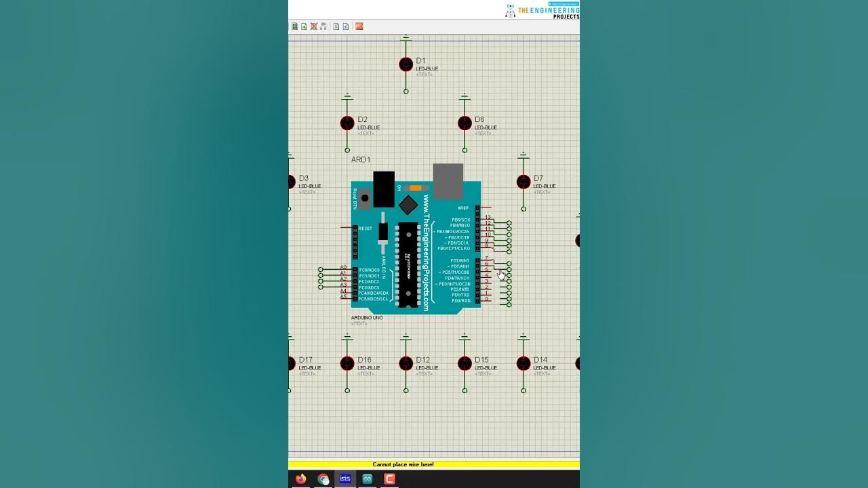868x488 pixels.
Task: Click the wire terminal of pin 7
Action: [509, 264]
